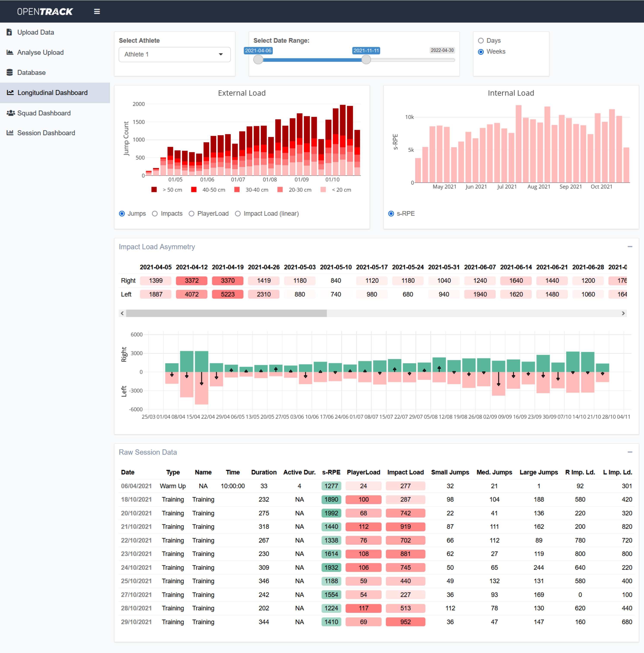Select the Days radio button
This screenshot has height=653, width=644.
(481, 41)
